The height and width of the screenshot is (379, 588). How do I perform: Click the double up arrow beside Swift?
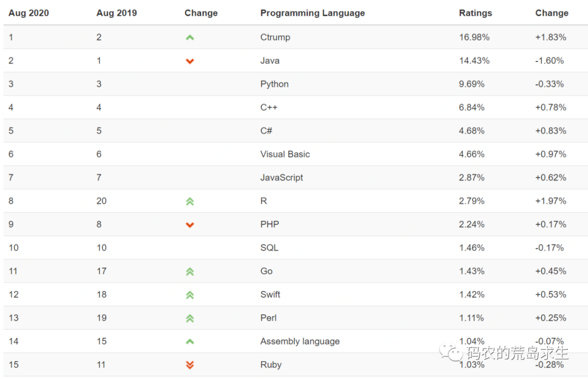pyautogui.click(x=189, y=295)
